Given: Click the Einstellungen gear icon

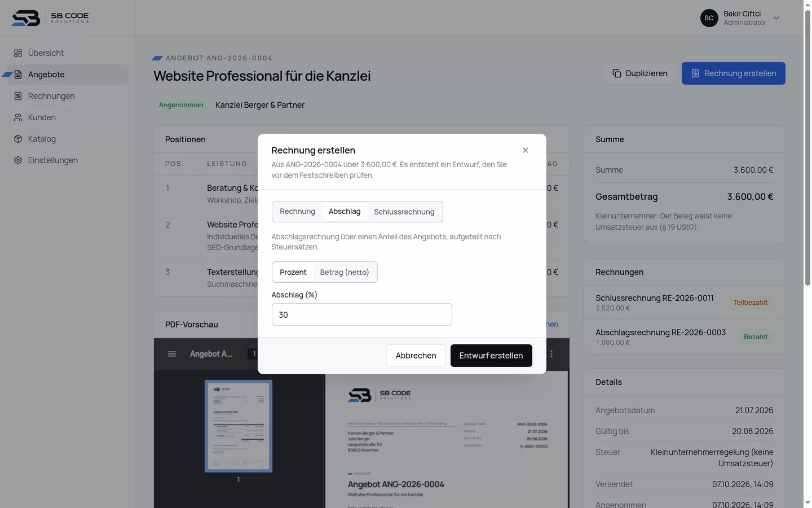Looking at the screenshot, I should [x=18, y=160].
